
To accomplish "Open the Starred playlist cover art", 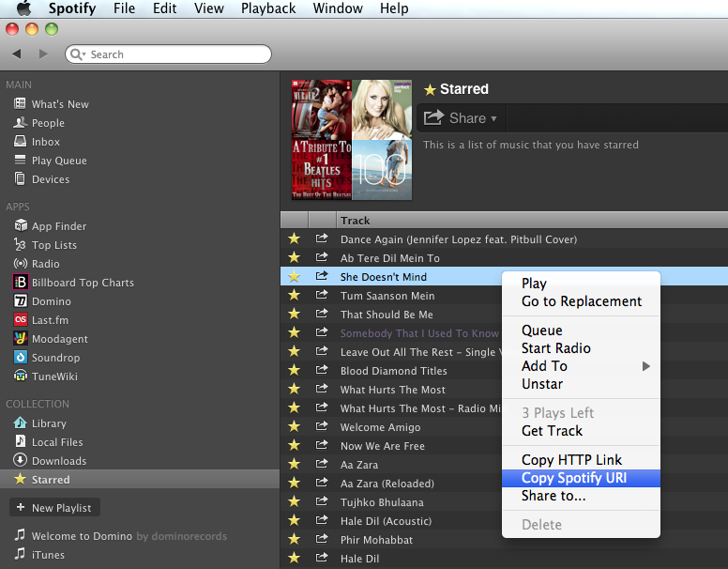I will tap(352, 140).
